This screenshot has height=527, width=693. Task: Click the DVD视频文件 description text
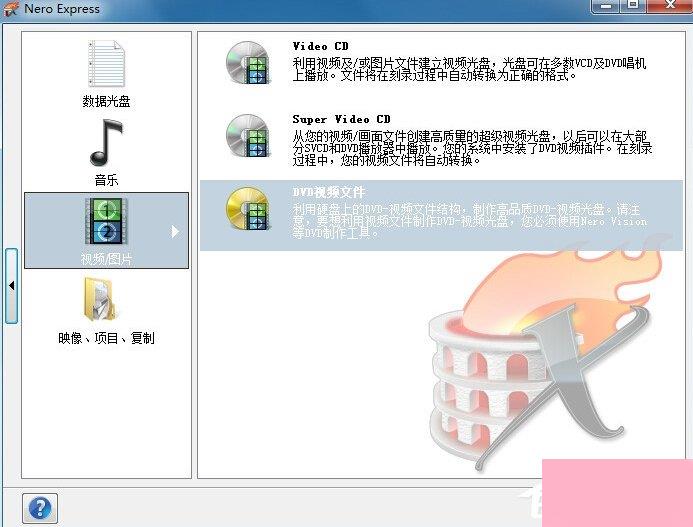tap(469, 221)
